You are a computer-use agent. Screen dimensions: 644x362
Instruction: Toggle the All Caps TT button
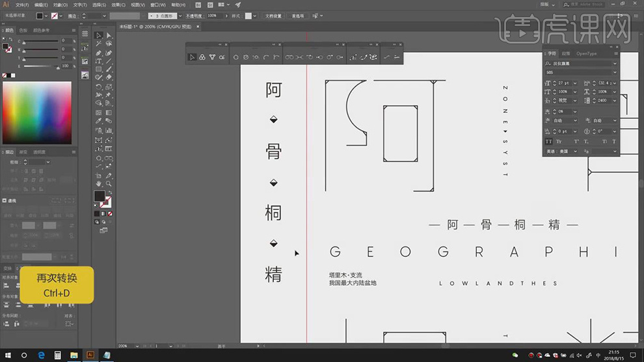coord(548,141)
